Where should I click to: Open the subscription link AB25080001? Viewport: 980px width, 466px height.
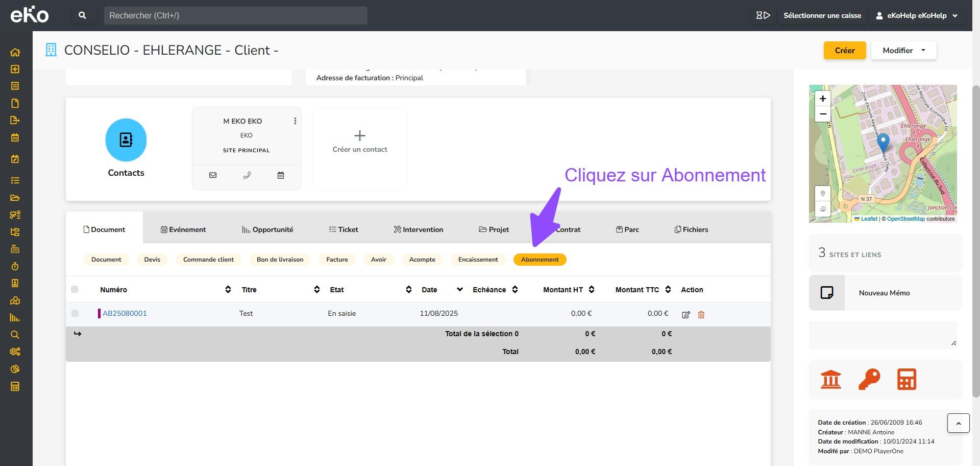(125, 313)
